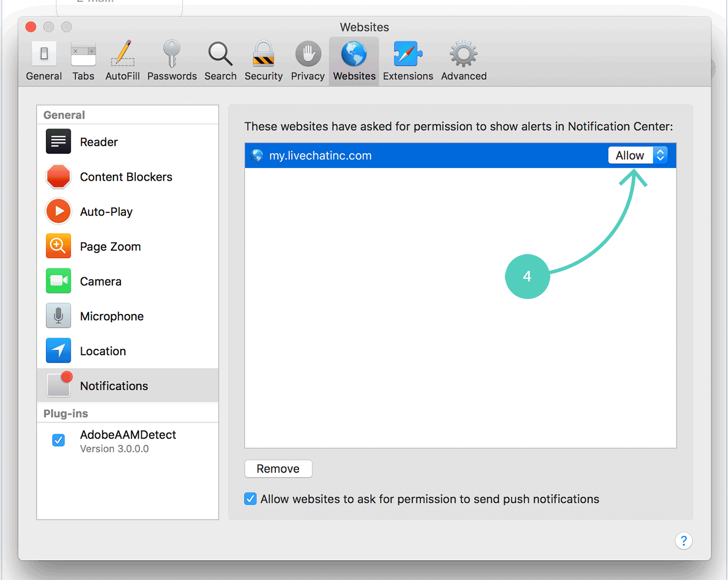Click the Reader label in sidebar

[x=99, y=142]
